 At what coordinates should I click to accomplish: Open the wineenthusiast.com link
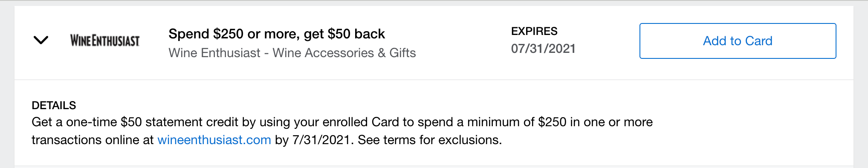214,140
